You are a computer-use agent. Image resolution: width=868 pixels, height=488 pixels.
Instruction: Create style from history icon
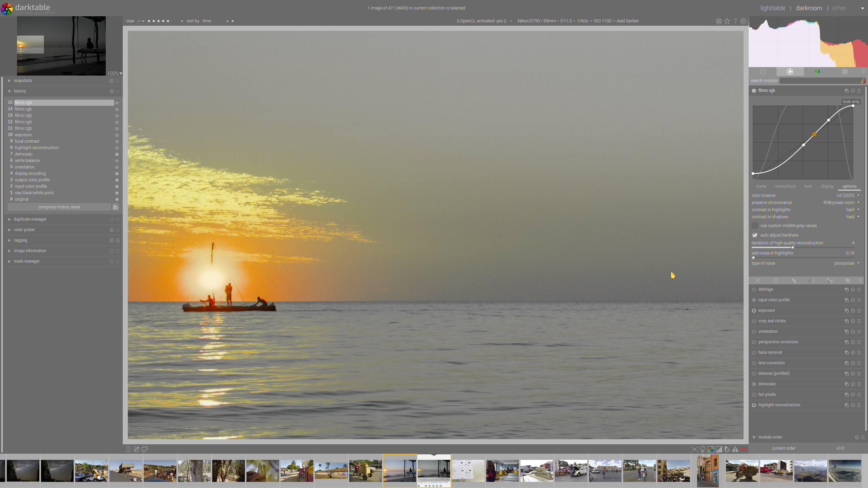pyautogui.click(x=116, y=207)
